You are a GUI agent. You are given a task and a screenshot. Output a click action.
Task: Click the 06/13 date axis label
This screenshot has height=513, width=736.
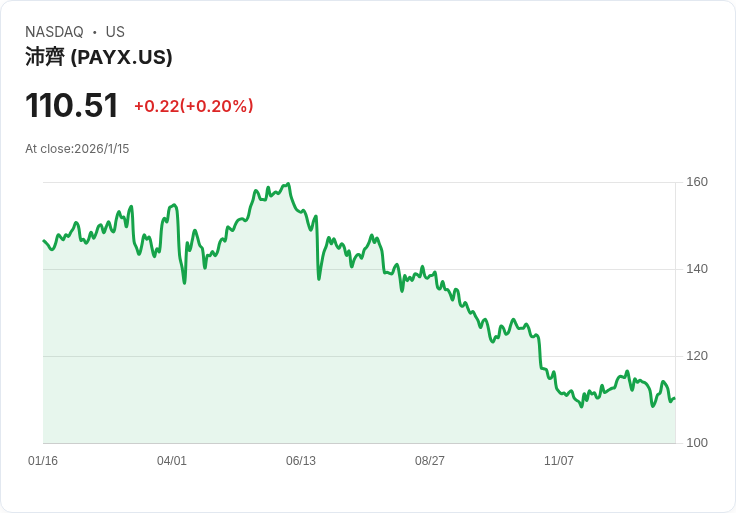[300, 460]
